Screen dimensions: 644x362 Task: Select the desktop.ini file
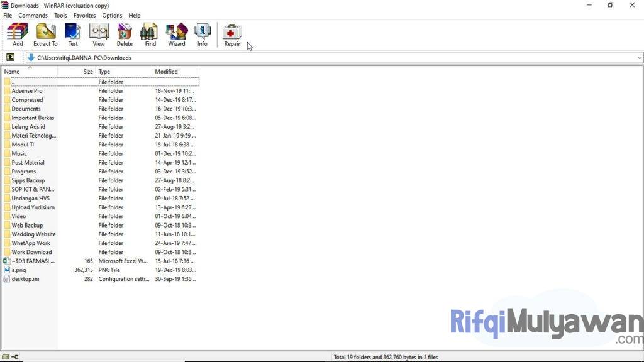[25, 279]
